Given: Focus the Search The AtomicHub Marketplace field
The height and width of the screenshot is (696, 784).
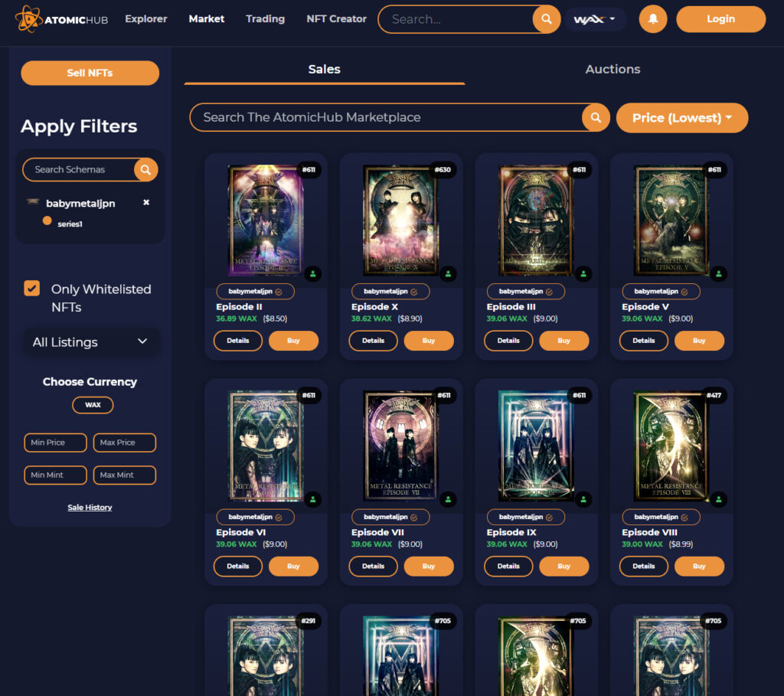Looking at the screenshot, I should coord(386,117).
